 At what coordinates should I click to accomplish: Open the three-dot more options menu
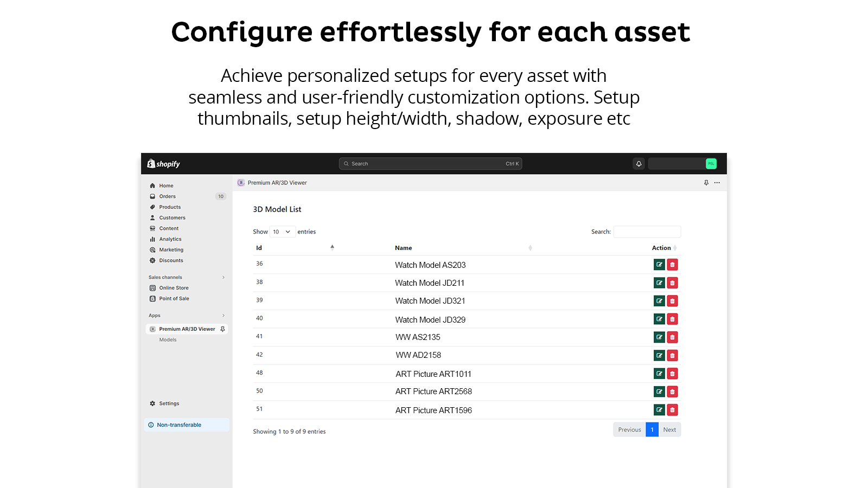pos(717,183)
